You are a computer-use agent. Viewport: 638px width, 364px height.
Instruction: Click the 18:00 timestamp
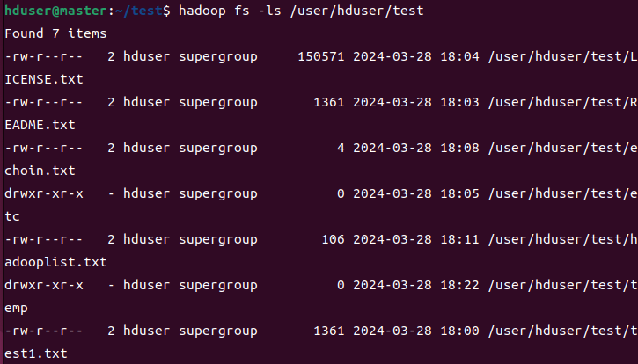[459, 331]
